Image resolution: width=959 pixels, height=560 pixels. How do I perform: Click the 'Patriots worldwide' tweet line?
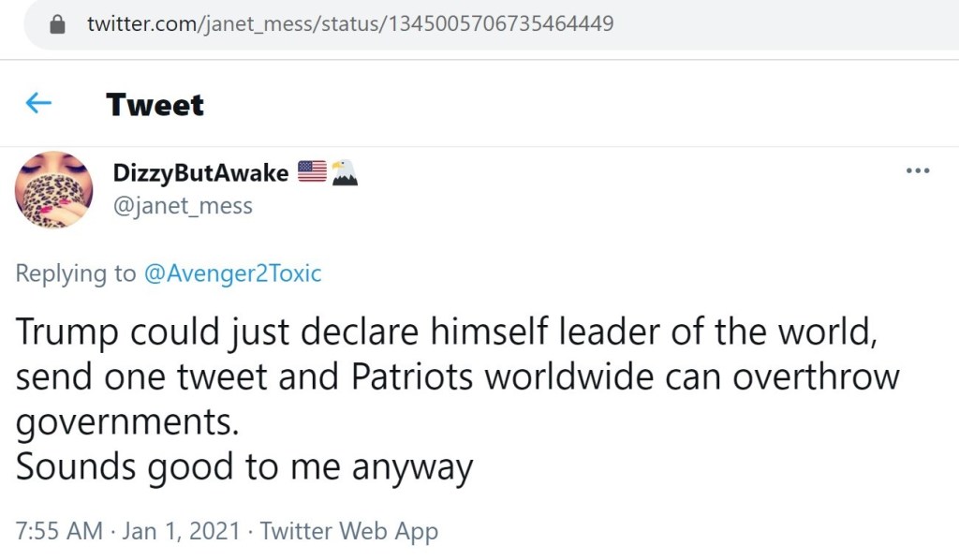[457, 376]
